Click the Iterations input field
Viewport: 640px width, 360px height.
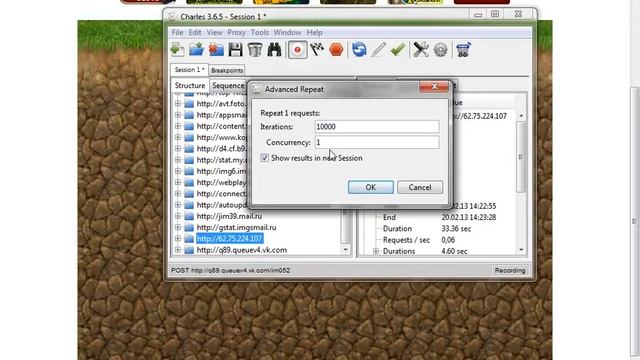[x=377, y=127]
